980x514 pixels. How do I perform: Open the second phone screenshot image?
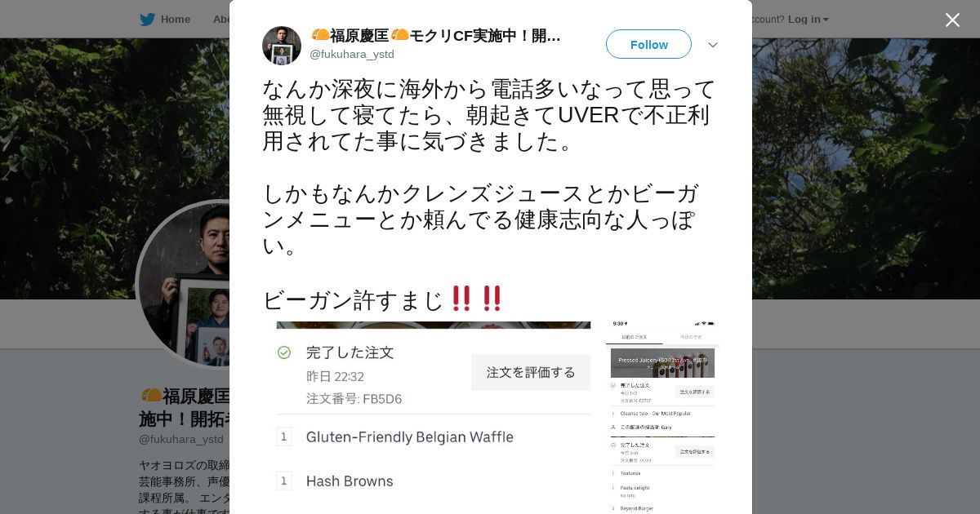[x=662, y=418]
